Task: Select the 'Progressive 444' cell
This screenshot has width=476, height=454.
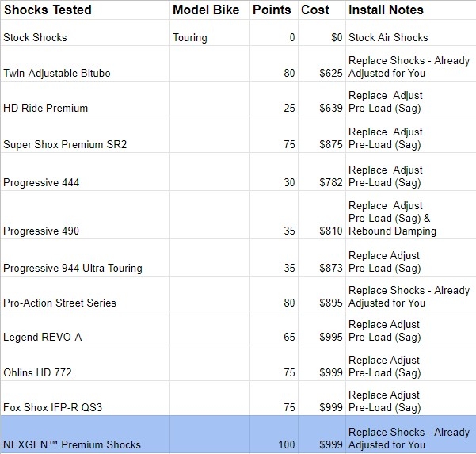Action: (x=85, y=172)
